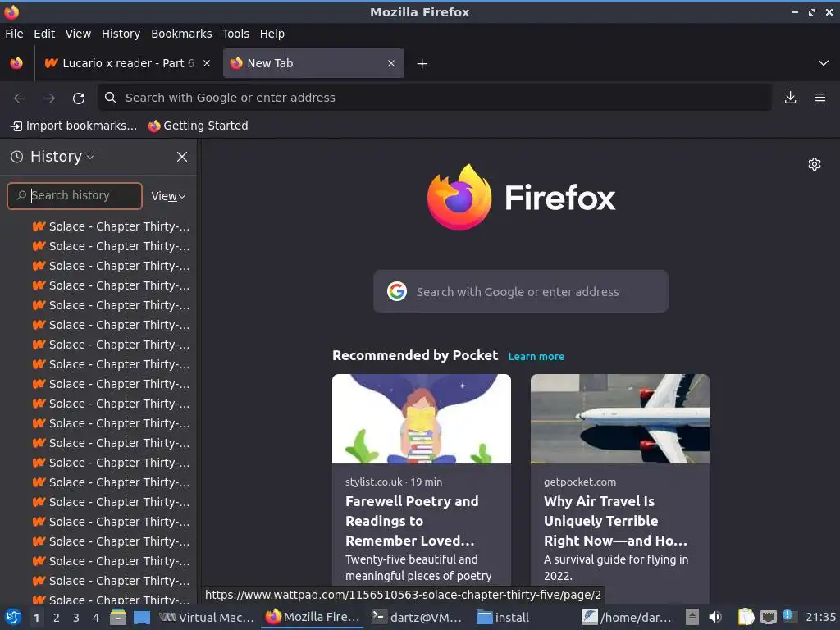Open the Farewell Poetry and Readings article
The width and height of the screenshot is (840, 630).
410,521
